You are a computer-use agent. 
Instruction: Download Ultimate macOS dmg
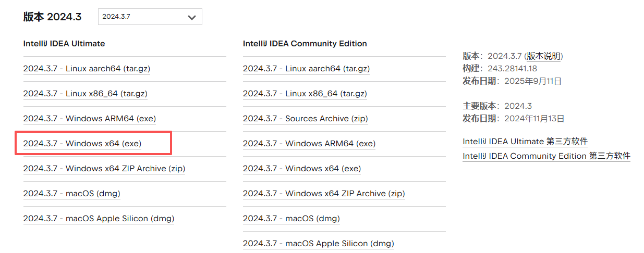tap(71, 194)
